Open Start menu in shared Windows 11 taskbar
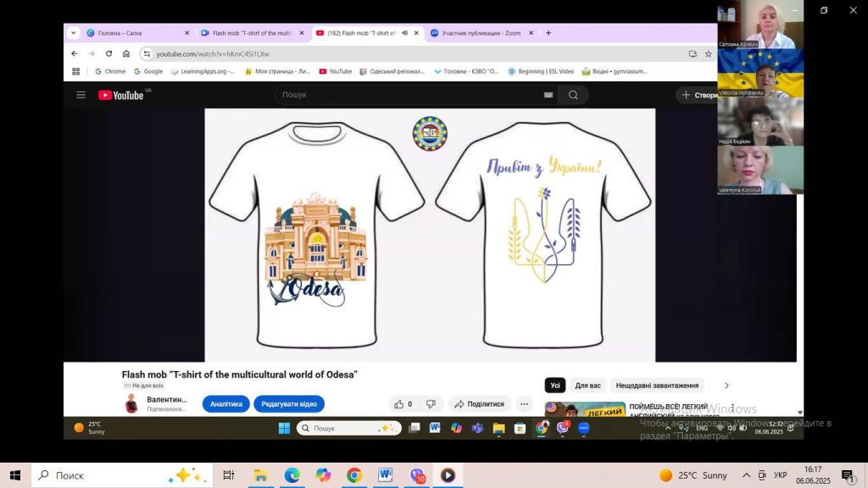Viewport: 868px width, 488px height. tap(285, 428)
